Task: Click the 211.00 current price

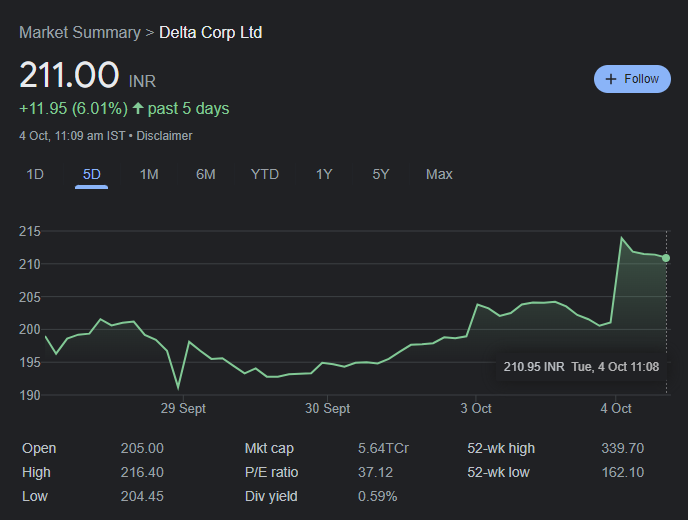Action: [x=69, y=75]
